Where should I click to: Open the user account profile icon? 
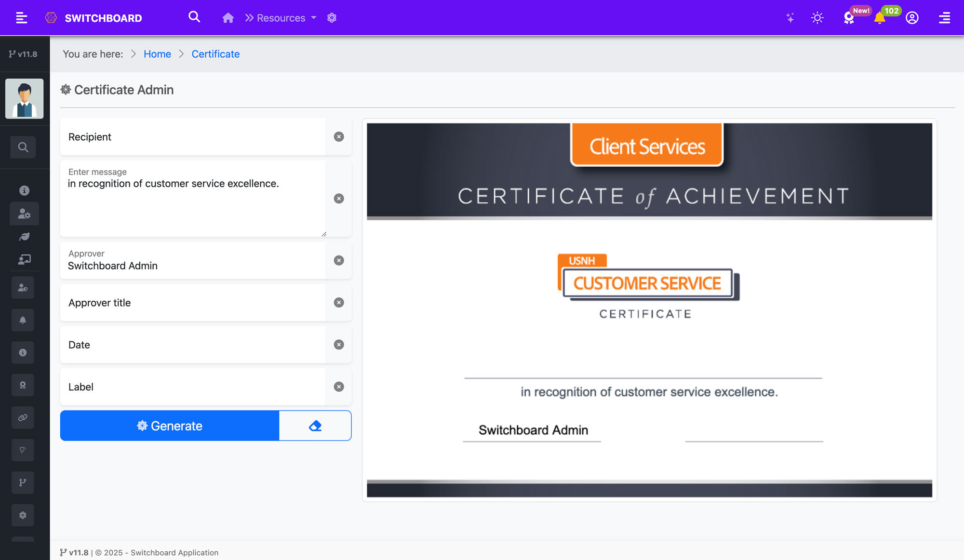(x=912, y=18)
